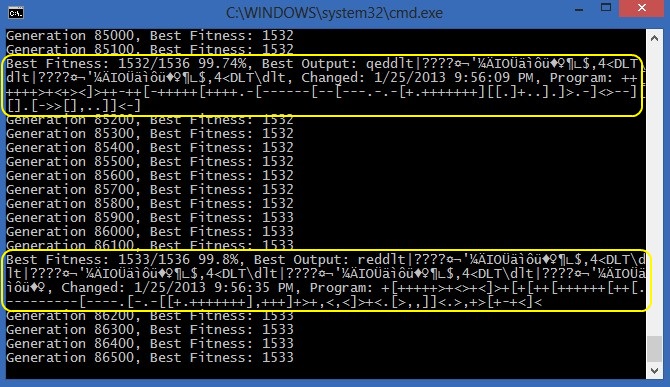The width and height of the screenshot is (670, 387).
Task: Click the window title text cmd.exe
Action: [x=334, y=13]
